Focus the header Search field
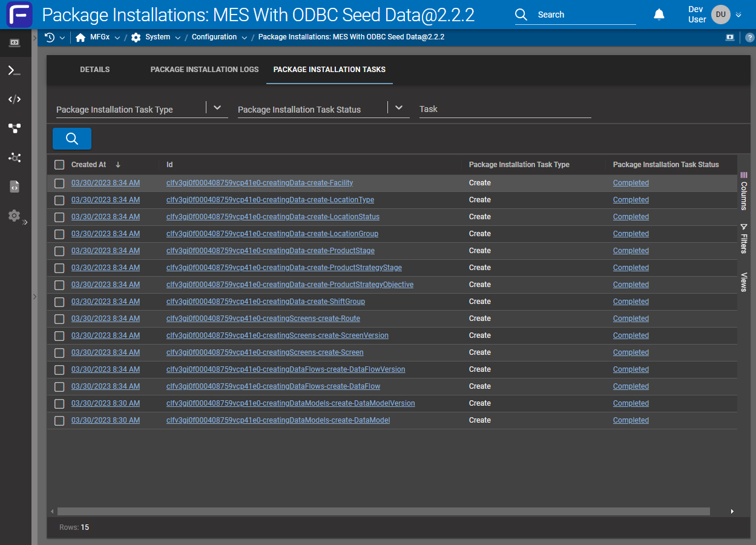The width and height of the screenshot is (756, 545). [x=587, y=15]
